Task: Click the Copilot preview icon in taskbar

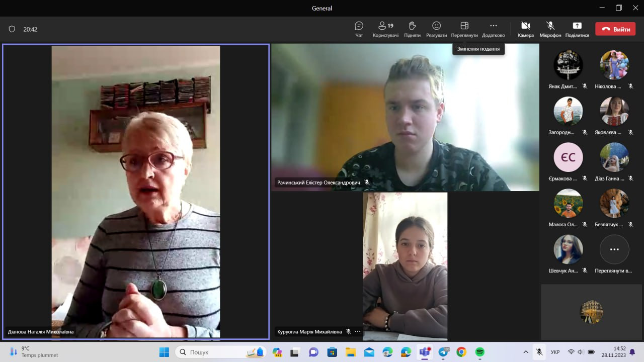Action: click(277, 352)
